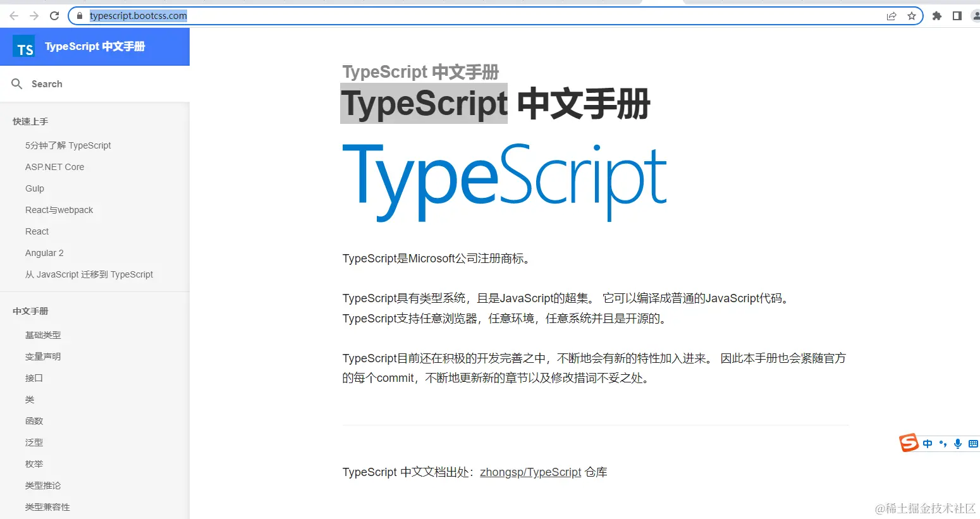980x519 pixels.
Task: Select the 枚举 handbook chapter
Action: [x=34, y=464]
